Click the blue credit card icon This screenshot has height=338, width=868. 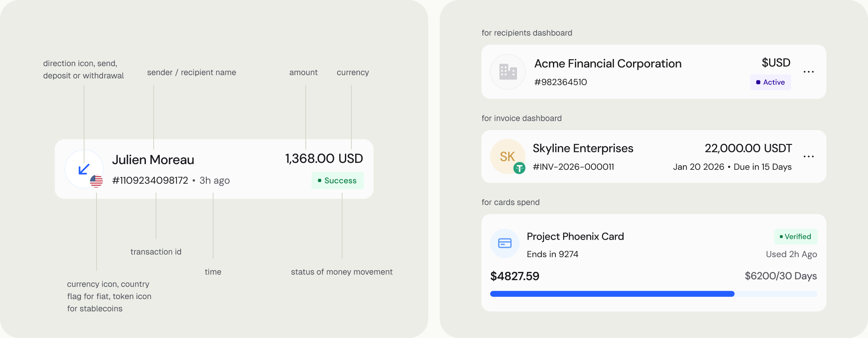click(x=505, y=243)
